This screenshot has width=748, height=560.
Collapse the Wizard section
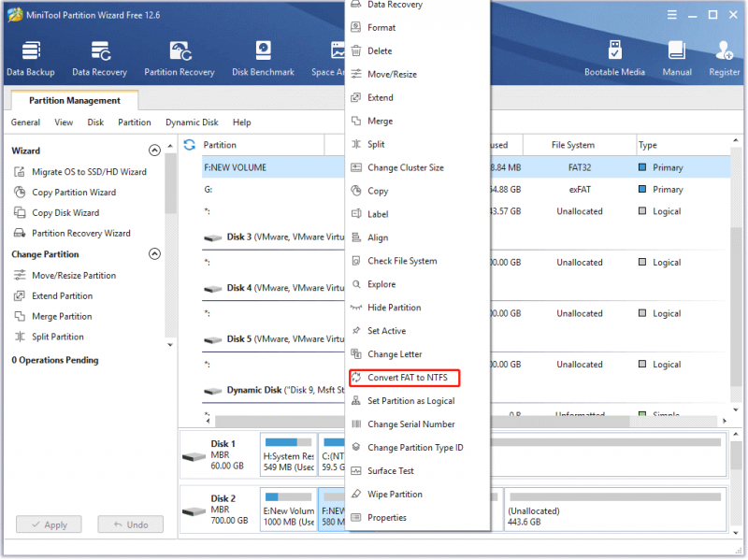tap(154, 151)
